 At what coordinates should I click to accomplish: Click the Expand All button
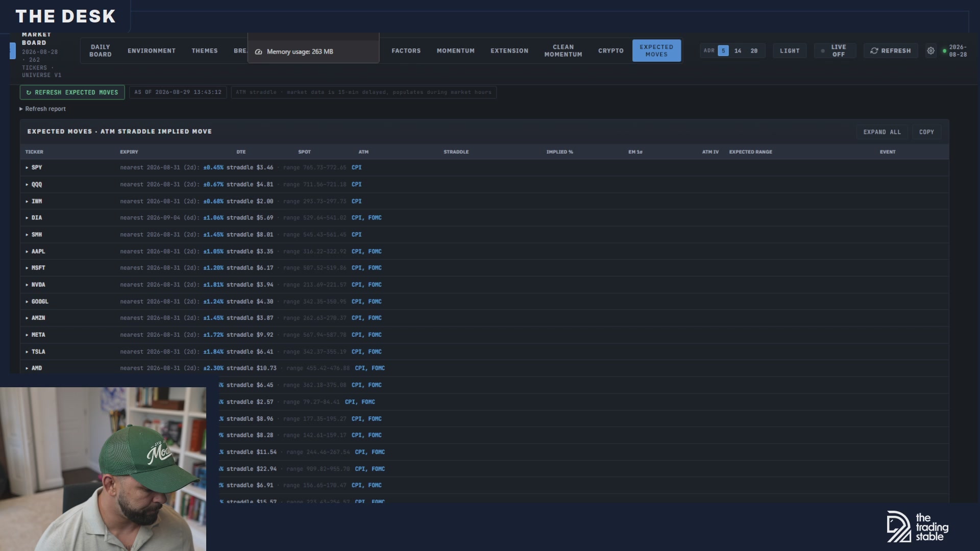click(x=881, y=132)
